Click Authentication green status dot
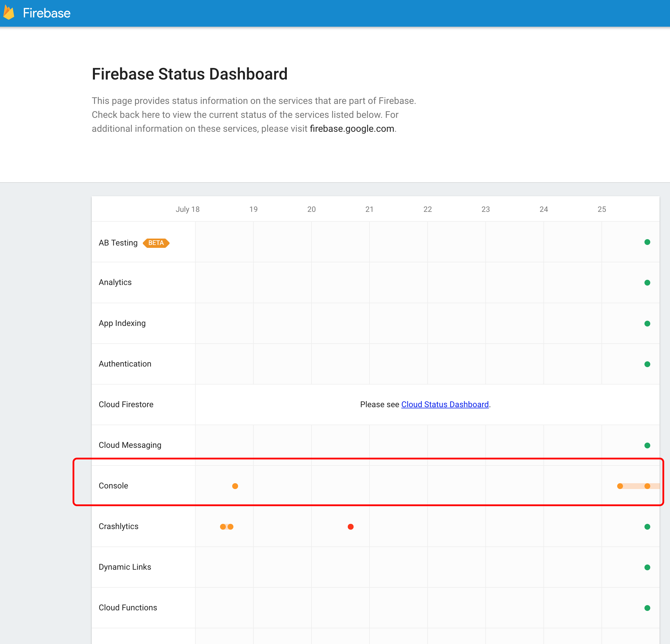The width and height of the screenshot is (670, 644). coord(647,364)
